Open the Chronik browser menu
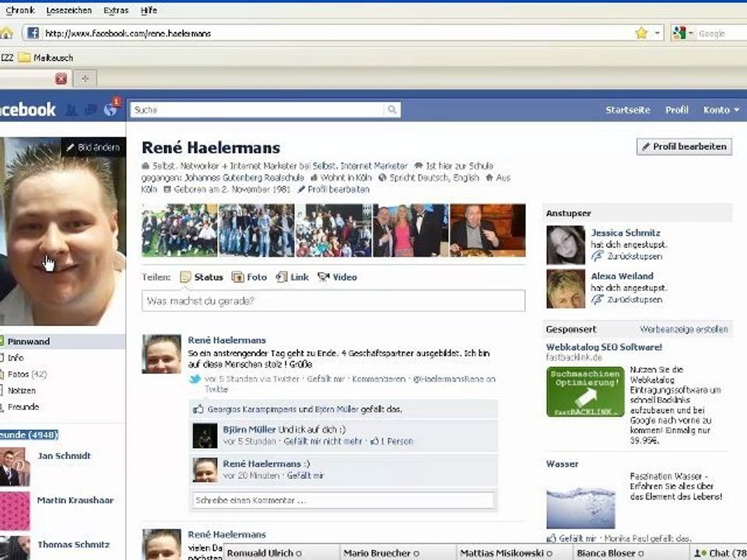Screen dimensions: 747x560 click(x=20, y=10)
